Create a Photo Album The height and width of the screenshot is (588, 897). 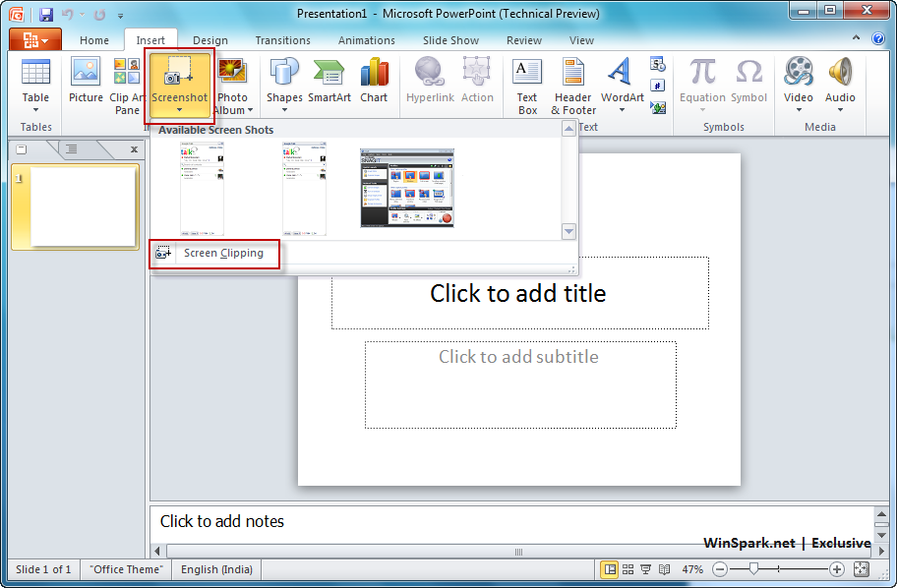233,86
